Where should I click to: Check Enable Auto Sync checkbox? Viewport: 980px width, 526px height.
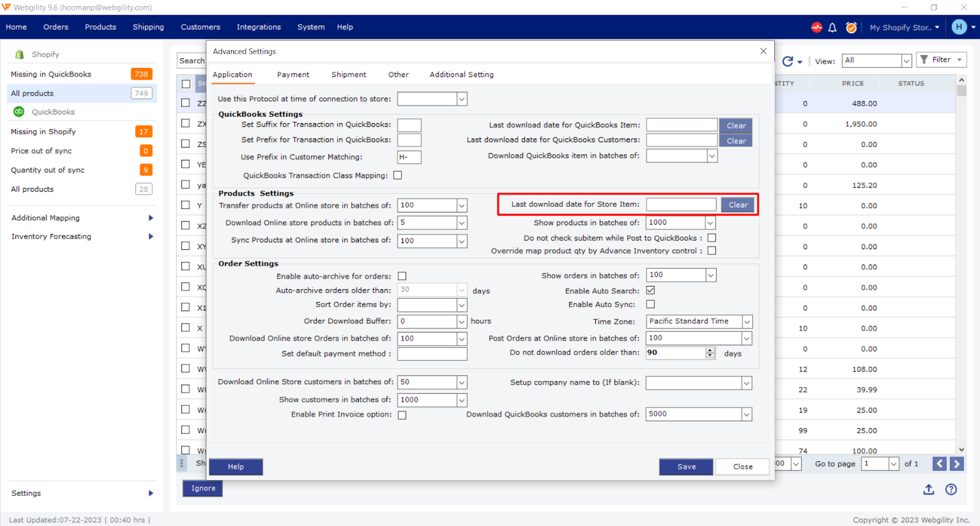pyautogui.click(x=650, y=304)
